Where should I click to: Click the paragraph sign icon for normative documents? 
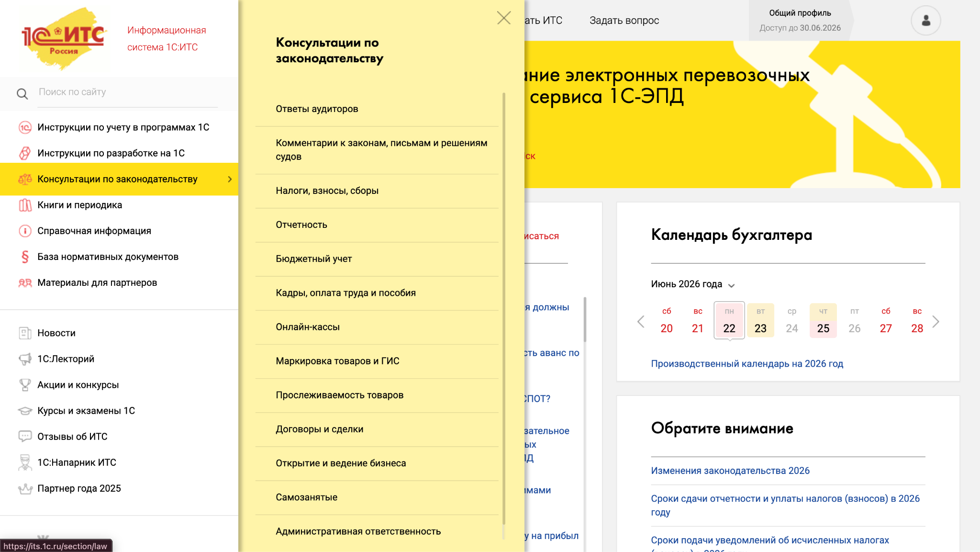pos(25,257)
